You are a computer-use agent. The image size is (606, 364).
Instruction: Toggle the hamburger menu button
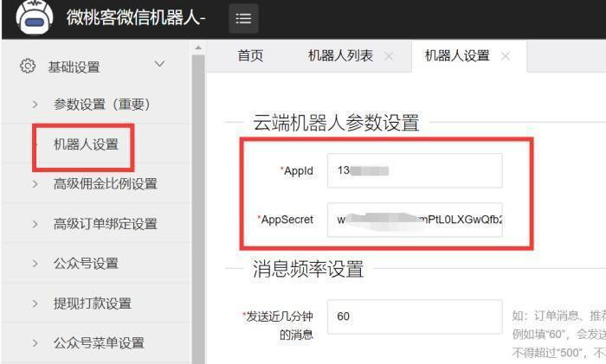[x=243, y=18]
